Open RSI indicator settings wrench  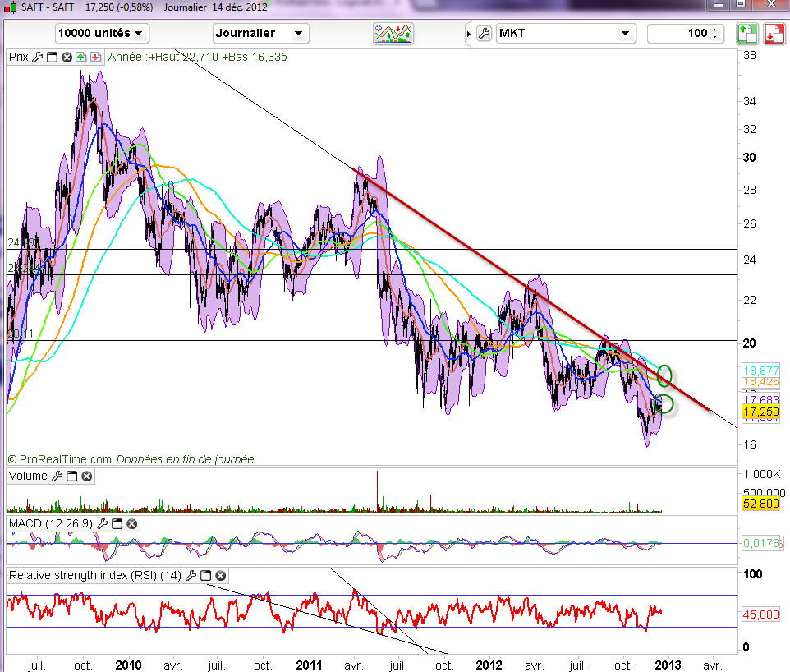pos(191,575)
